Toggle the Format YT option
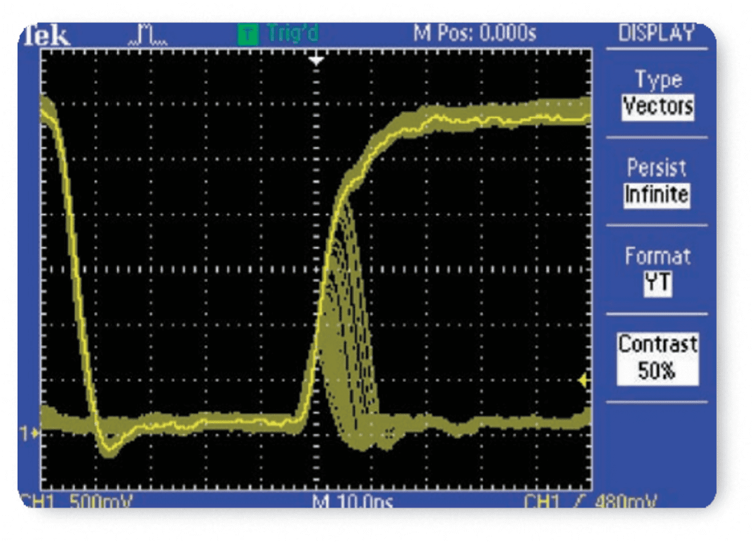This screenshot has width=756, height=545. coord(657,270)
